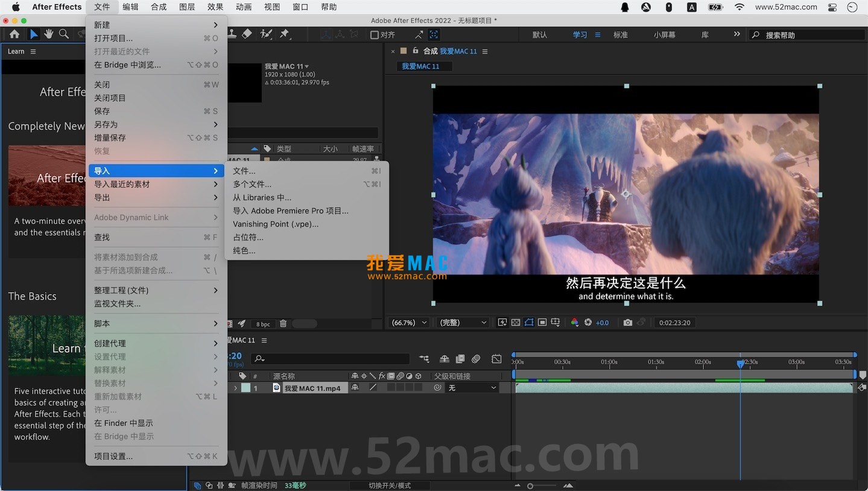Open the timeline panel menu
Viewport: 868px width, 491px height.
[x=264, y=340]
